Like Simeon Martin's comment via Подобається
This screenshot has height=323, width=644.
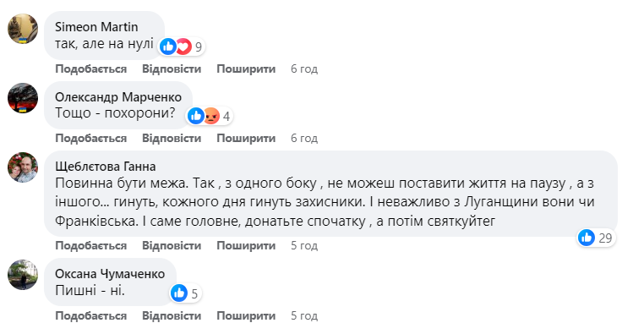pyautogui.click(x=90, y=68)
